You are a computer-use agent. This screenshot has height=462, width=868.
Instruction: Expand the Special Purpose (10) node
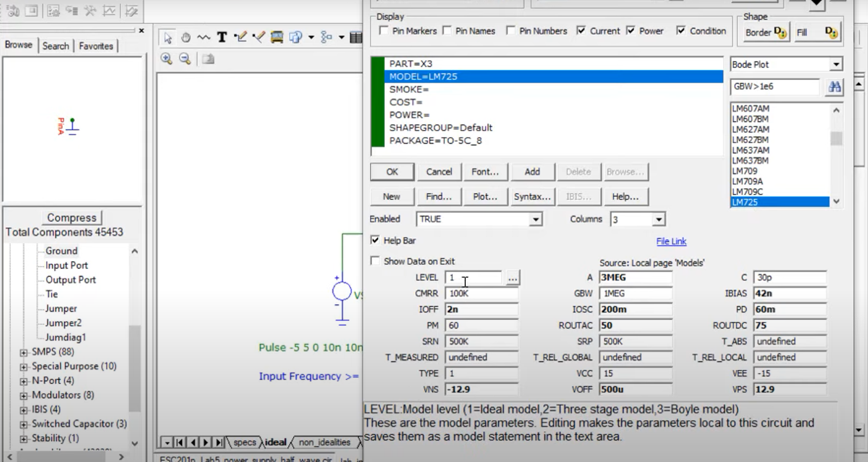pos(24,367)
